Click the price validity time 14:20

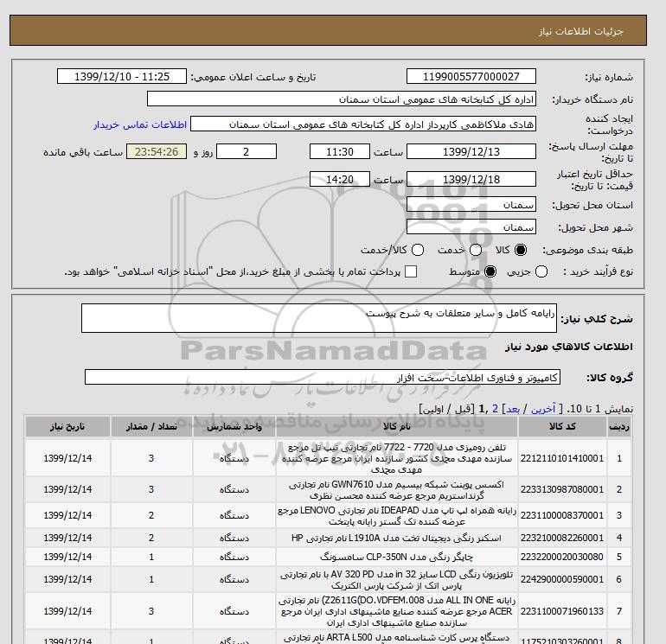(340, 179)
